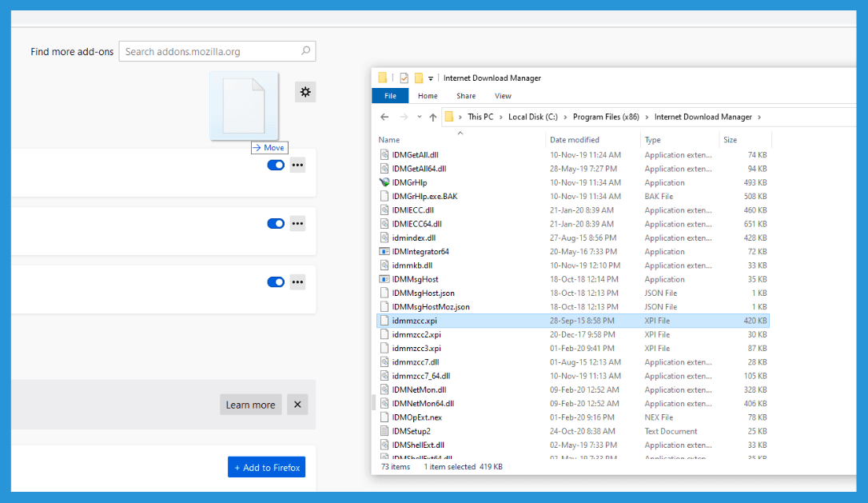The height and width of the screenshot is (503, 868).
Task: Open the File ribbon tab
Action: click(390, 96)
